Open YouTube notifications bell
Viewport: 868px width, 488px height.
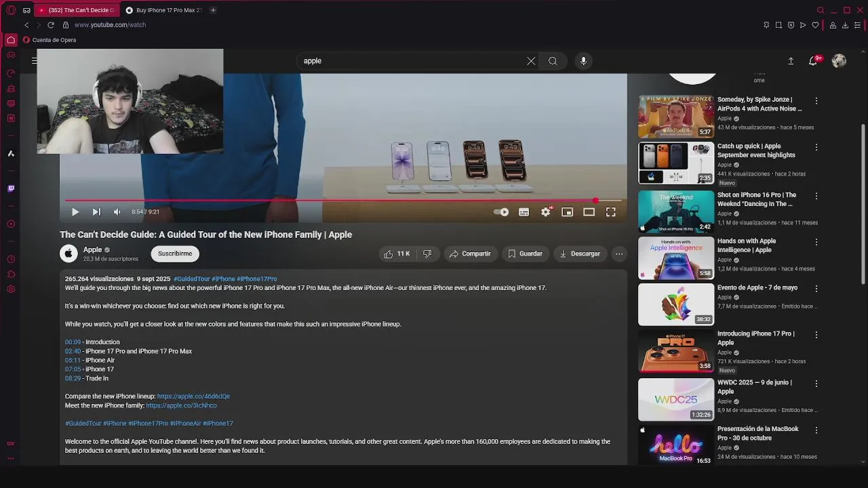click(x=813, y=61)
